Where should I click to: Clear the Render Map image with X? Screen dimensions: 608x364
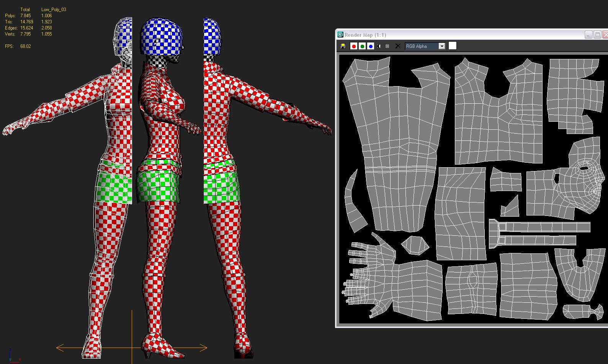398,46
